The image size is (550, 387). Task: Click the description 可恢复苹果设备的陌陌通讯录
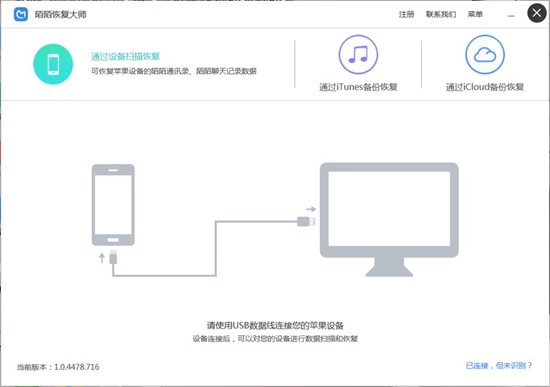coord(174,71)
